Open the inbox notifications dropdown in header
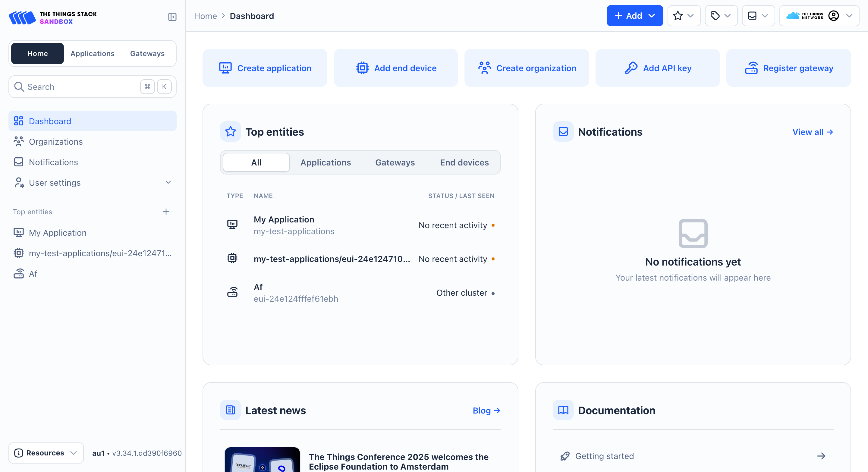Image resolution: width=868 pixels, height=472 pixels. [x=758, y=16]
